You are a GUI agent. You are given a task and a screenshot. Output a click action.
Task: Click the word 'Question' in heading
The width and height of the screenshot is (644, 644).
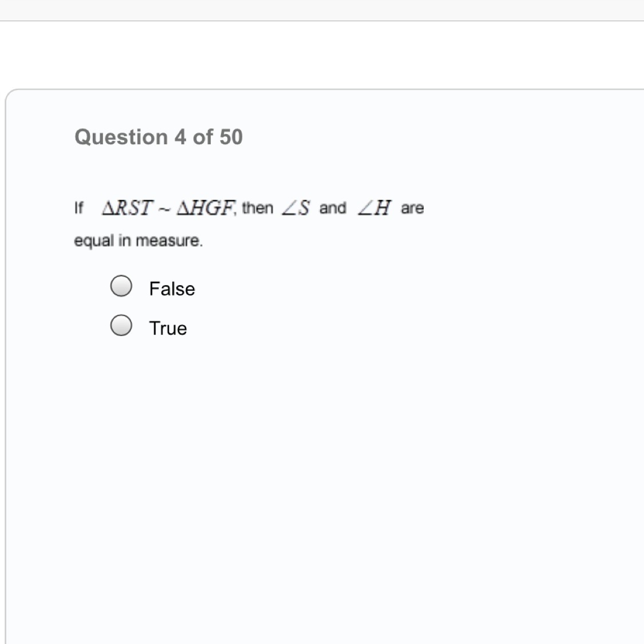(x=121, y=137)
